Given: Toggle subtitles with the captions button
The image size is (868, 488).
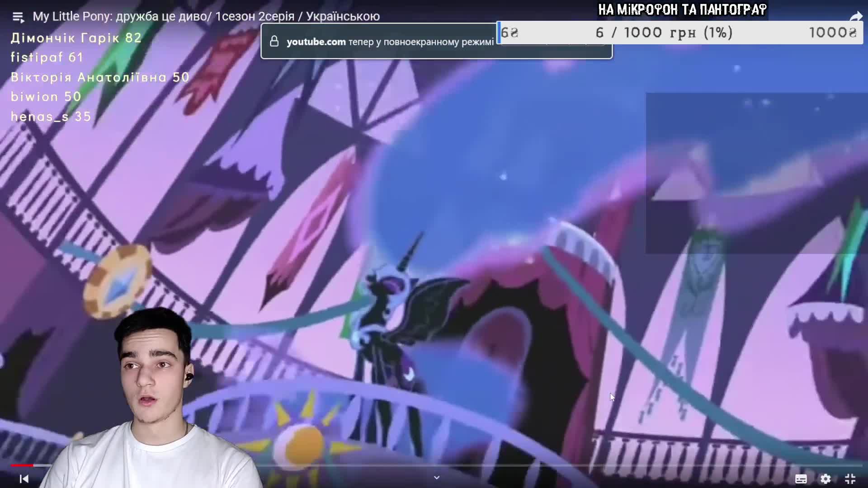Looking at the screenshot, I should coord(801,479).
